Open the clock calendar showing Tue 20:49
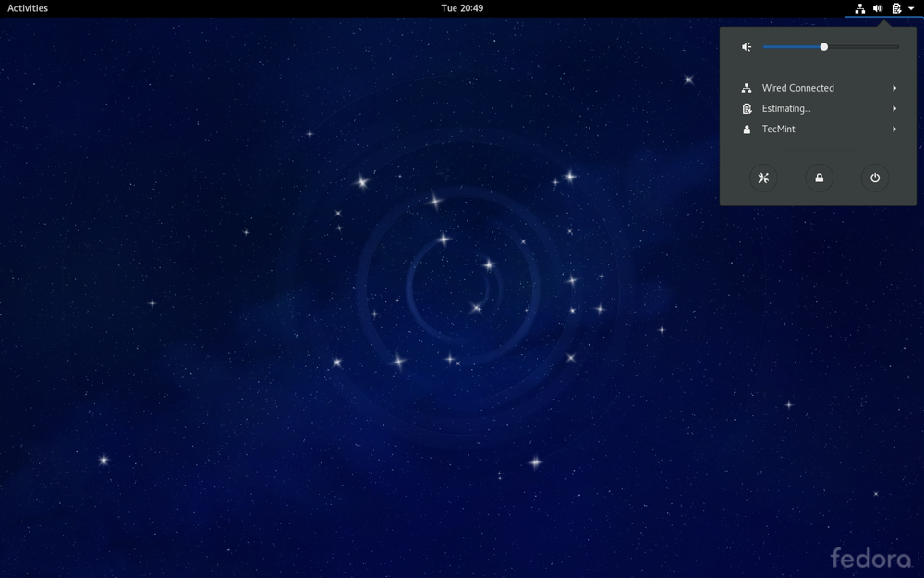 pos(462,8)
